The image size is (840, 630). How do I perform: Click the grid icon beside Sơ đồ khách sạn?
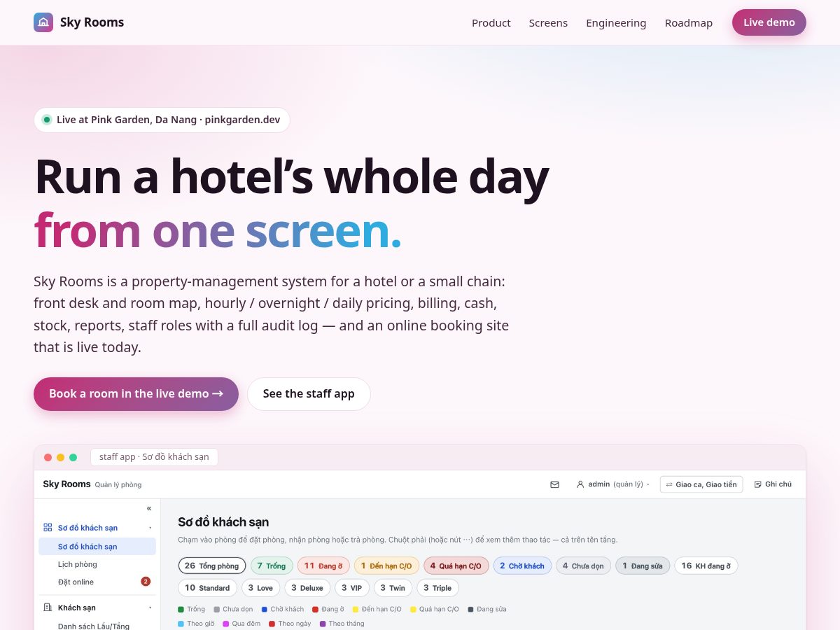[x=48, y=528]
